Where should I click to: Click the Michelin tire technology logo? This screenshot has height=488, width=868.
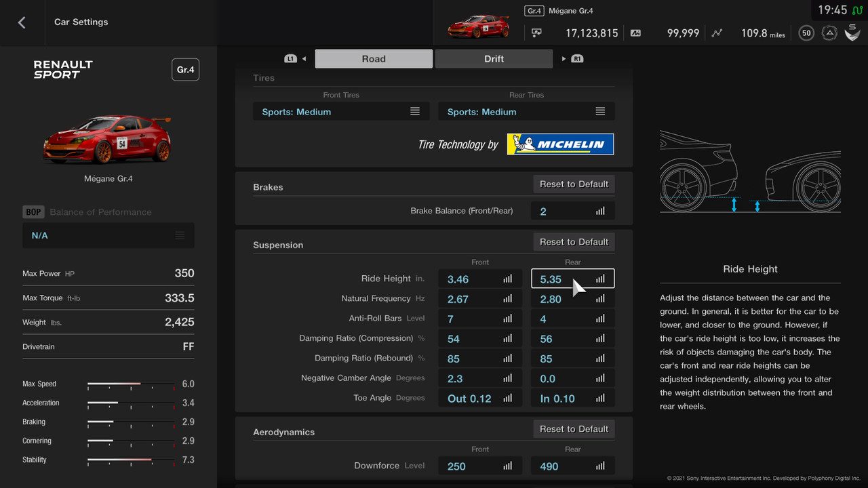point(560,144)
